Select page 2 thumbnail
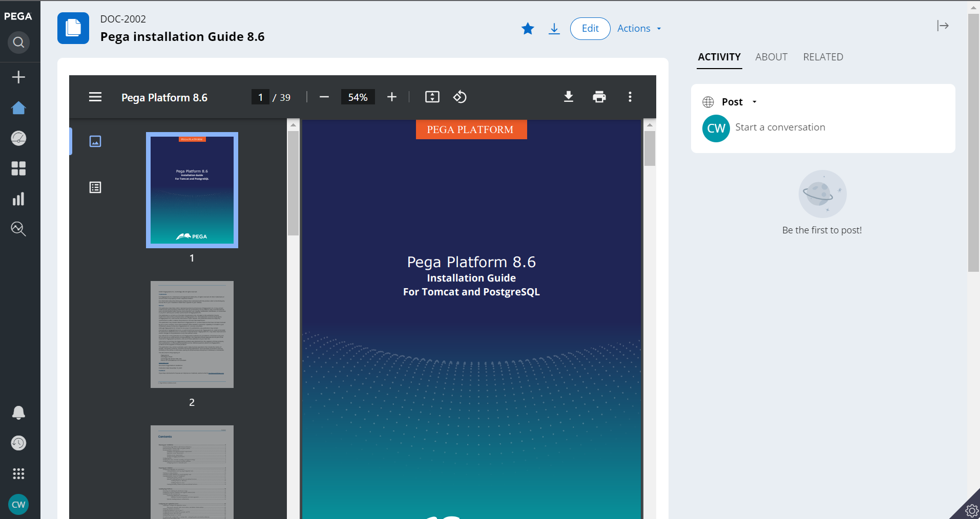This screenshot has height=519, width=980. [x=192, y=334]
